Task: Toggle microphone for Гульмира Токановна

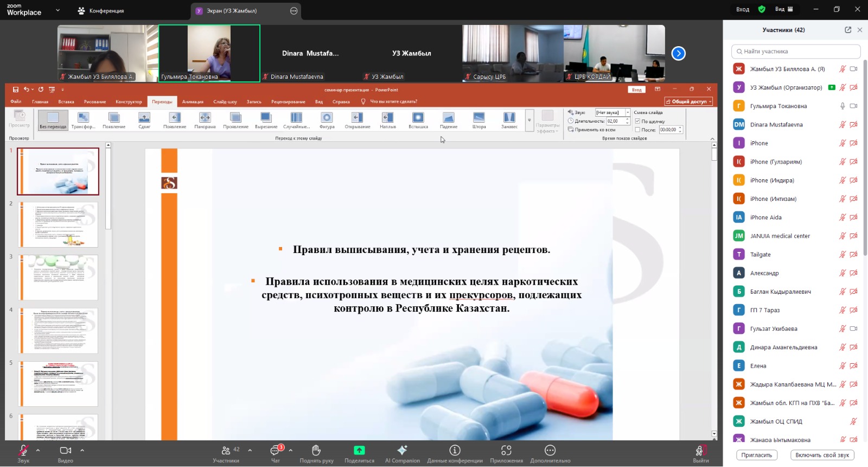Action: coord(843,106)
